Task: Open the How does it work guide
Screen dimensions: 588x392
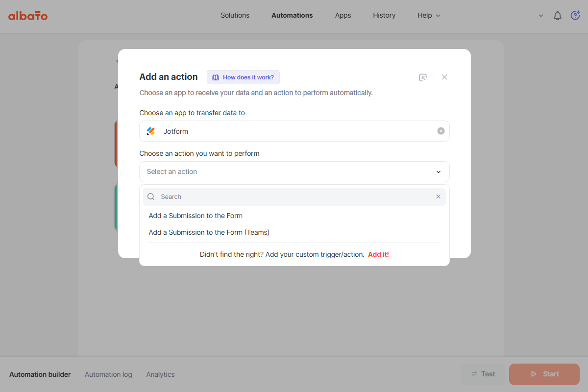Action: [x=243, y=77]
